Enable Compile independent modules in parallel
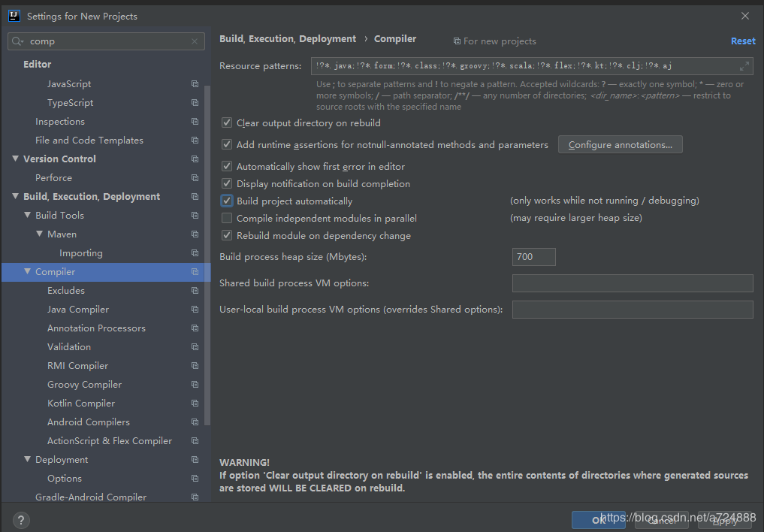This screenshot has width=764, height=532. pyautogui.click(x=227, y=218)
